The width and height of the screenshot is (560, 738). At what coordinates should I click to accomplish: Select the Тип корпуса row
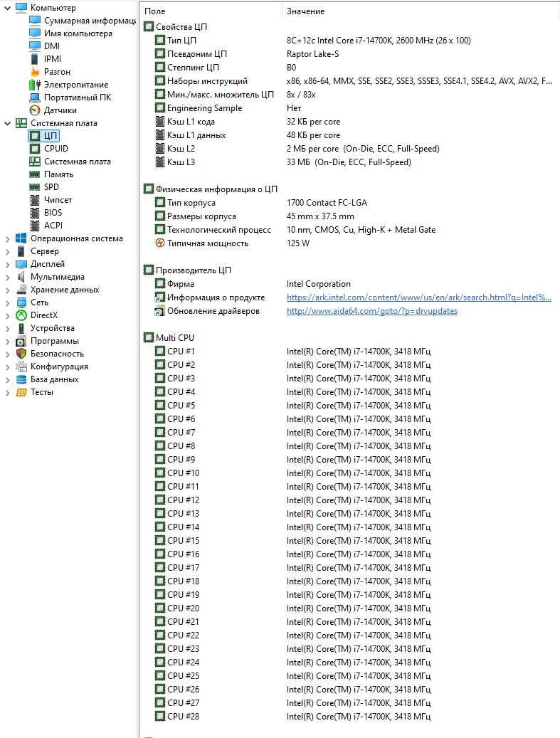click(x=351, y=203)
